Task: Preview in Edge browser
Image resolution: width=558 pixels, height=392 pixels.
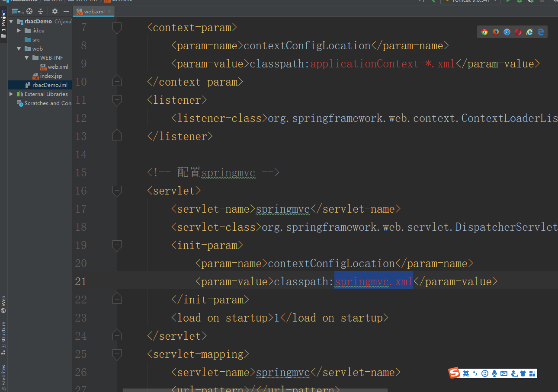Action: (541, 32)
